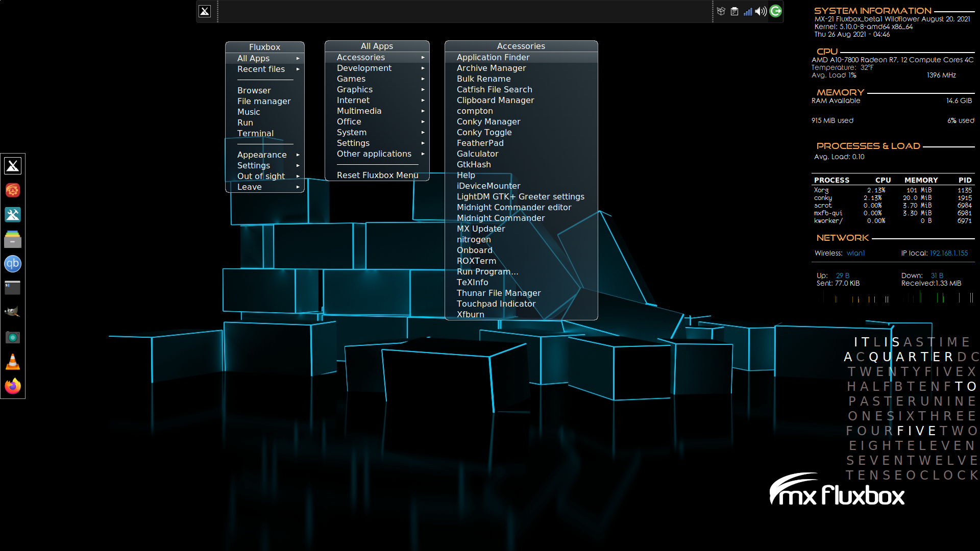
Task: Launch GIMP from the dock
Action: 13,312
